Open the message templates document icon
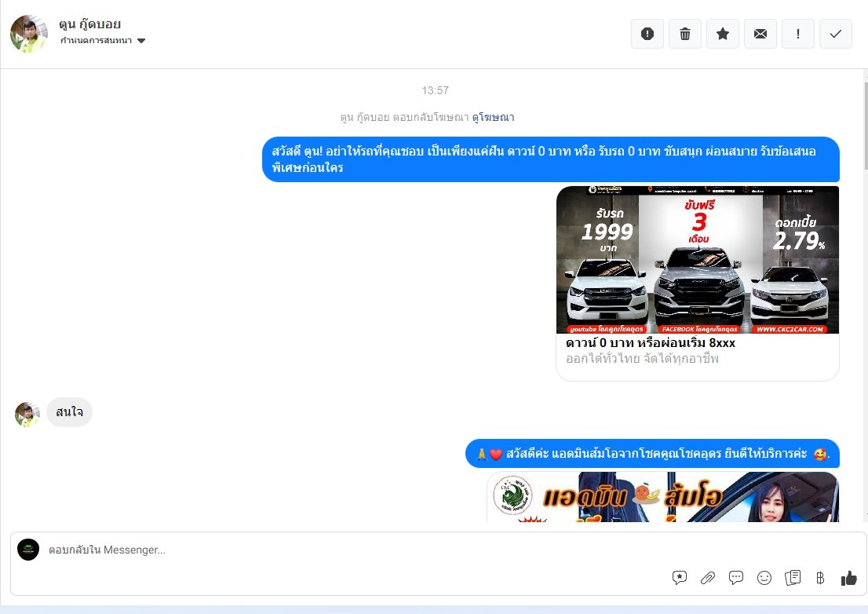The width and height of the screenshot is (868, 614). point(793,578)
